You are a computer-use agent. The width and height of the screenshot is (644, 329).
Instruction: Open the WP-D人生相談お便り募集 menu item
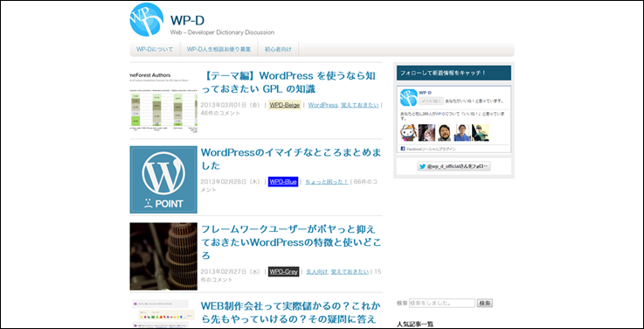tap(219, 49)
